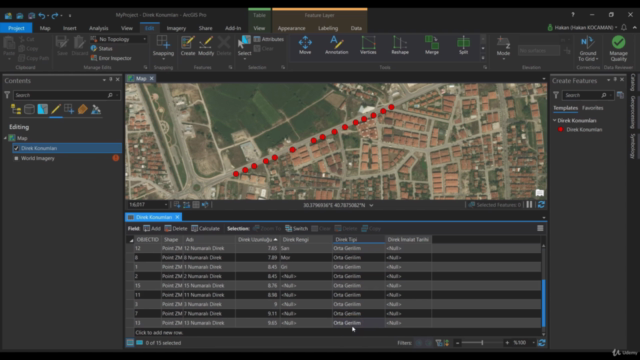Click the table zoom in plus
Image resolution: width=640 pixels, height=360 pixels.
pyautogui.click(x=507, y=343)
